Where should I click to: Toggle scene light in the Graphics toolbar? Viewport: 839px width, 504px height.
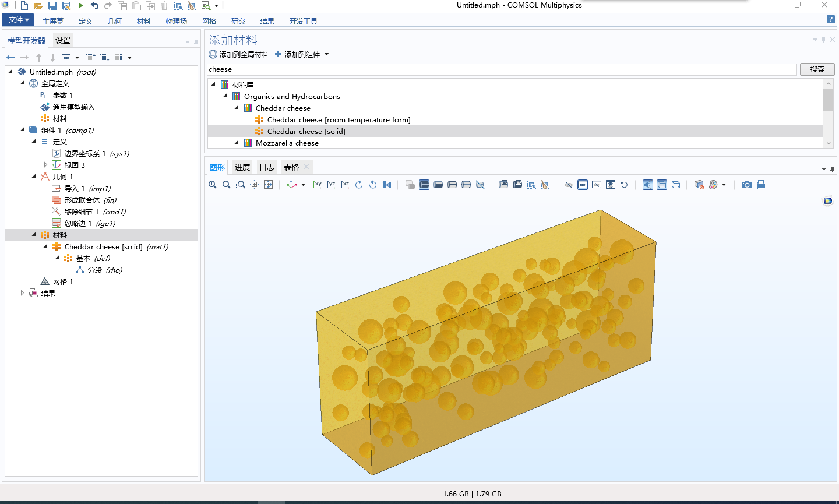point(647,185)
